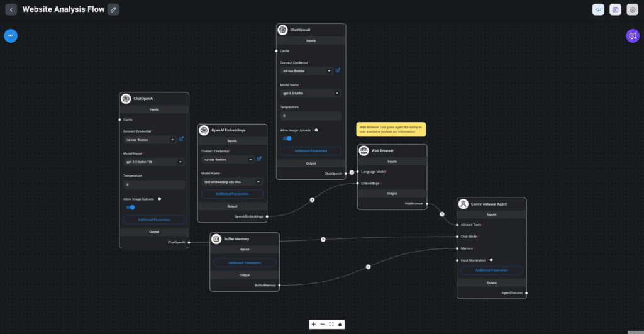Click the Buffer Memory node icon

216,238
